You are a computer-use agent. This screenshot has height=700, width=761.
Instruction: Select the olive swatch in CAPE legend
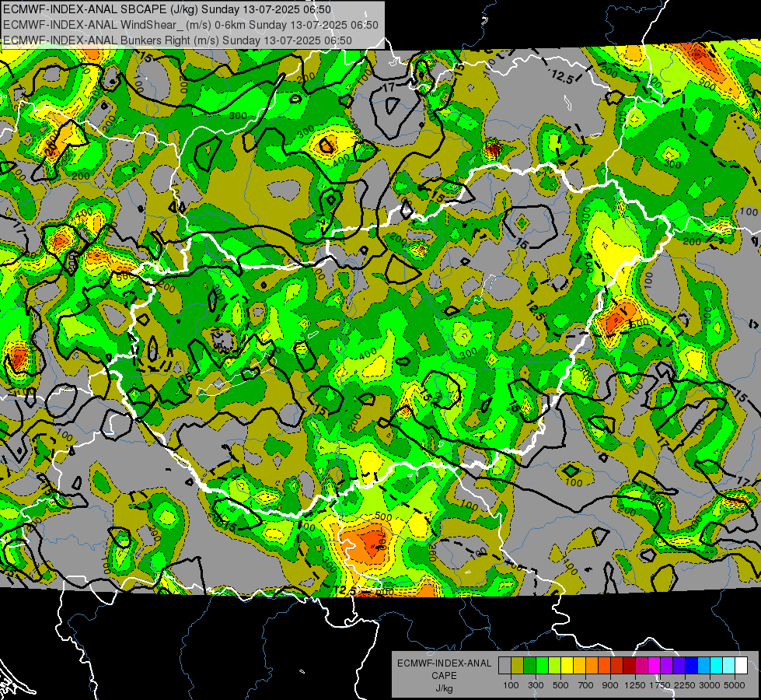pyautogui.click(x=518, y=665)
